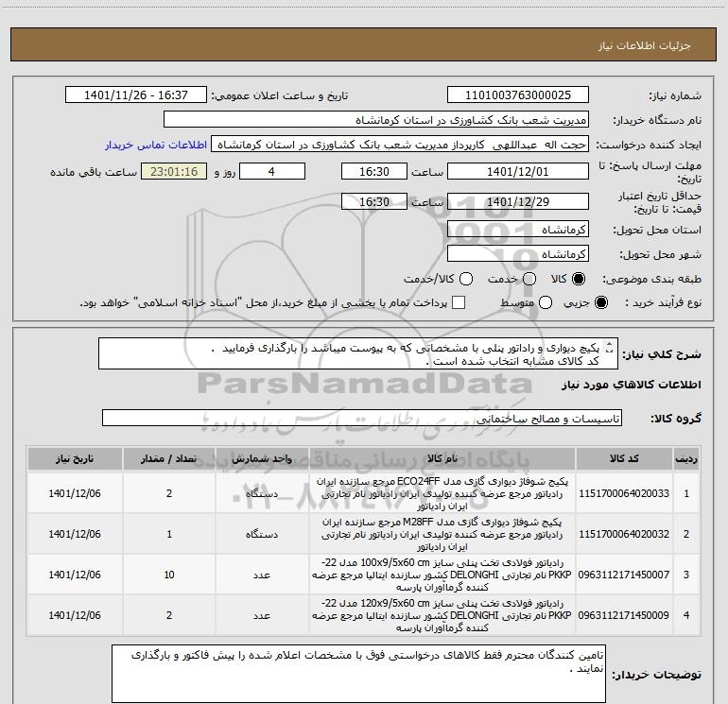Click the کد کالا column header
This screenshot has height=704, width=728.
624,459
